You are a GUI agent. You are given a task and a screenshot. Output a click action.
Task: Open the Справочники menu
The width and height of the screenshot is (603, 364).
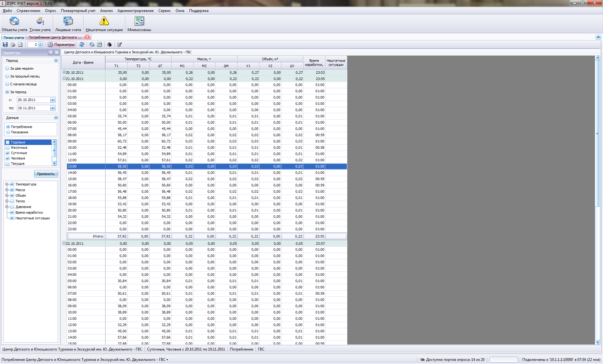point(28,11)
